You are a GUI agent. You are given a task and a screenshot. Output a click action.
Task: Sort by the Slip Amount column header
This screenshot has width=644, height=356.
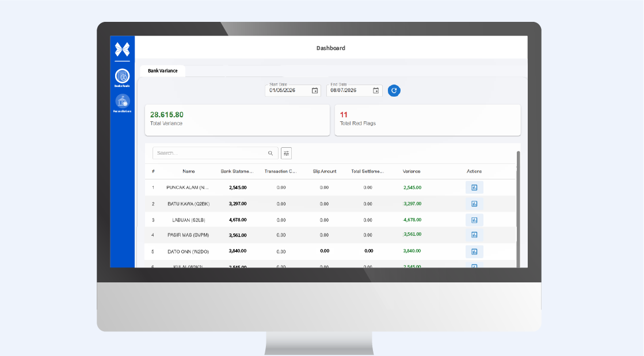(x=325, y=171)
